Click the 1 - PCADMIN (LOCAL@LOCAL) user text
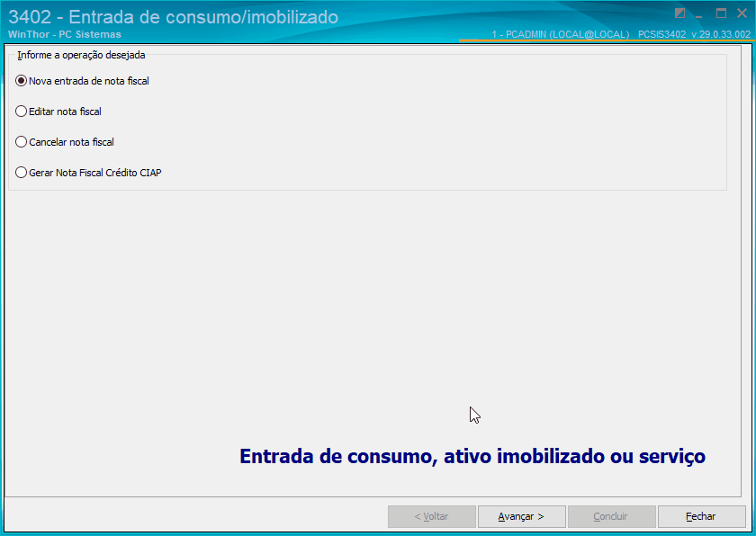 560,34
